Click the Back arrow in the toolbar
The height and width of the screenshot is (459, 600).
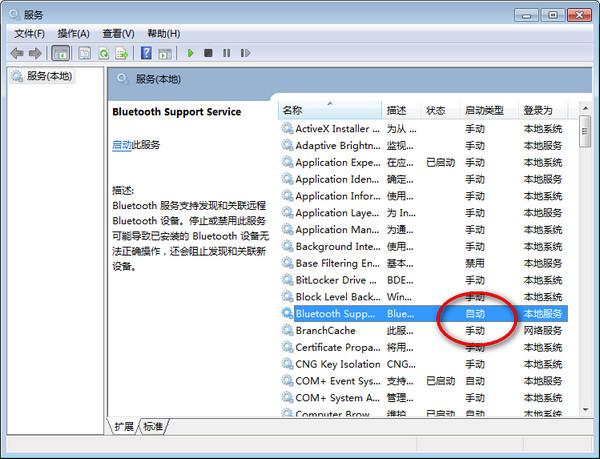(17, 53)
